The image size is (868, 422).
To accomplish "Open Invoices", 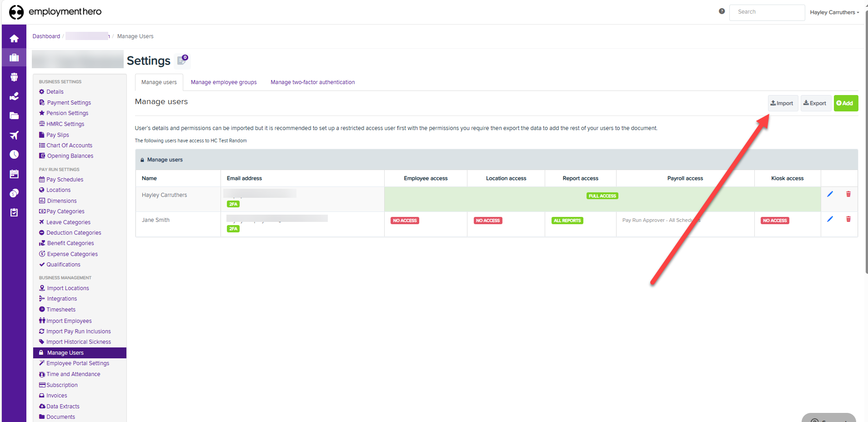I will [x=53, y=396].
